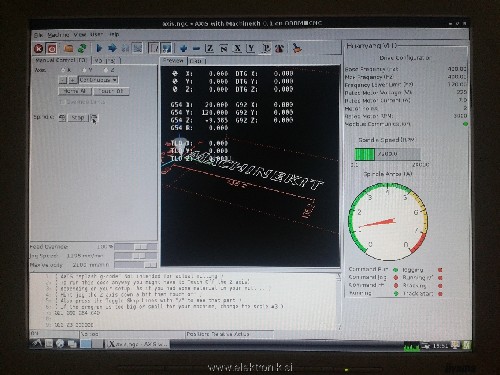Switch to the rotated top view icon

coord(223,49)
